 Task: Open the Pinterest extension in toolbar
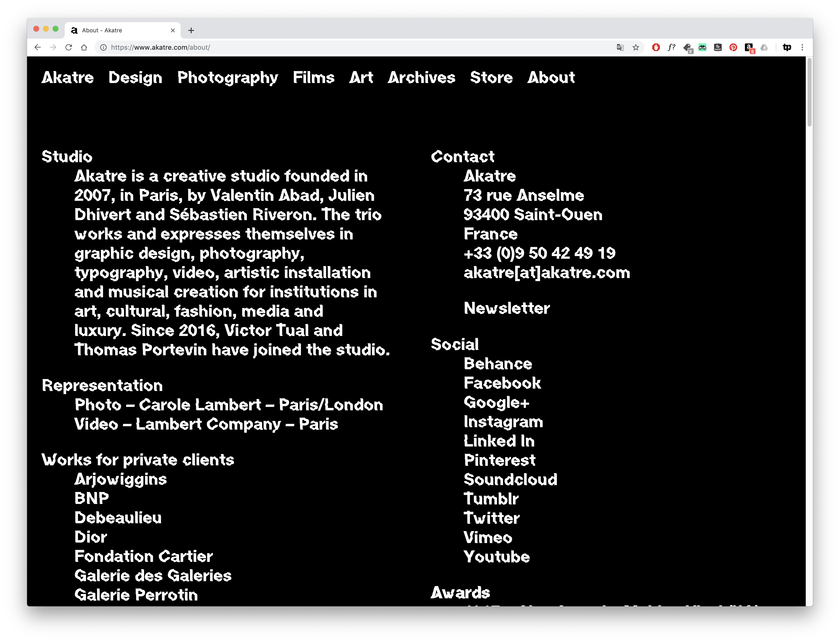[x=733, y=47]
